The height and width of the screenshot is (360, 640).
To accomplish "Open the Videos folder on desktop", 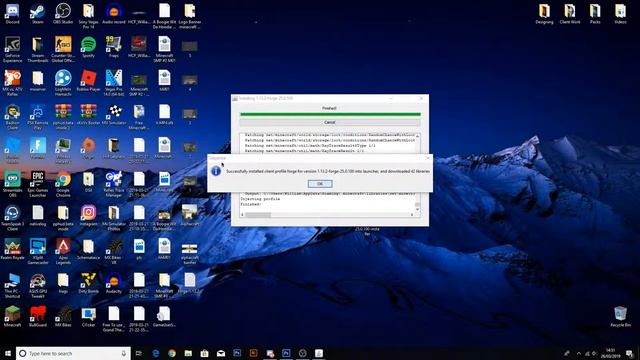I will click(620, 14).
